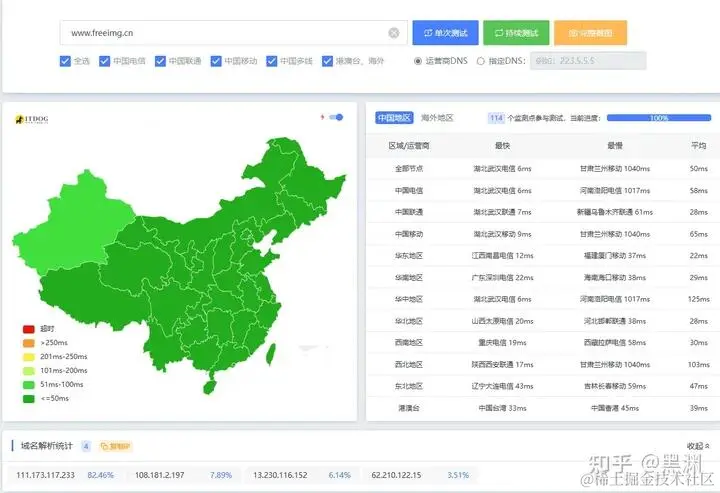Click the orange >250ms legend swatch
Viewport: 720px width, 493px height.
coord(28,343)
